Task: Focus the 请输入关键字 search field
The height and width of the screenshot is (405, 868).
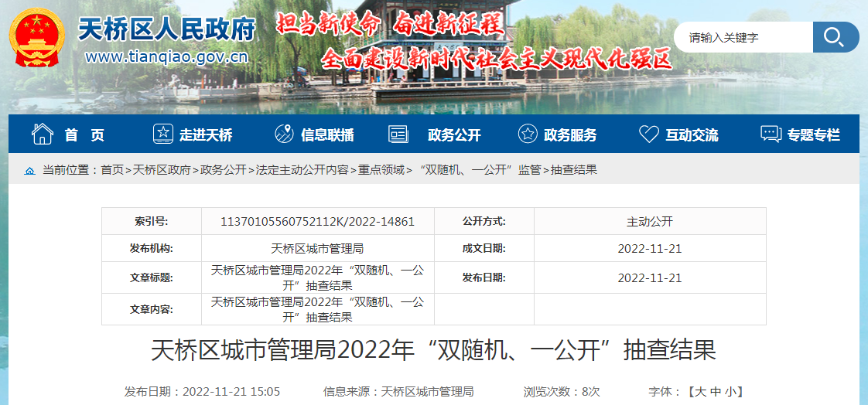Action: point(743,37)
